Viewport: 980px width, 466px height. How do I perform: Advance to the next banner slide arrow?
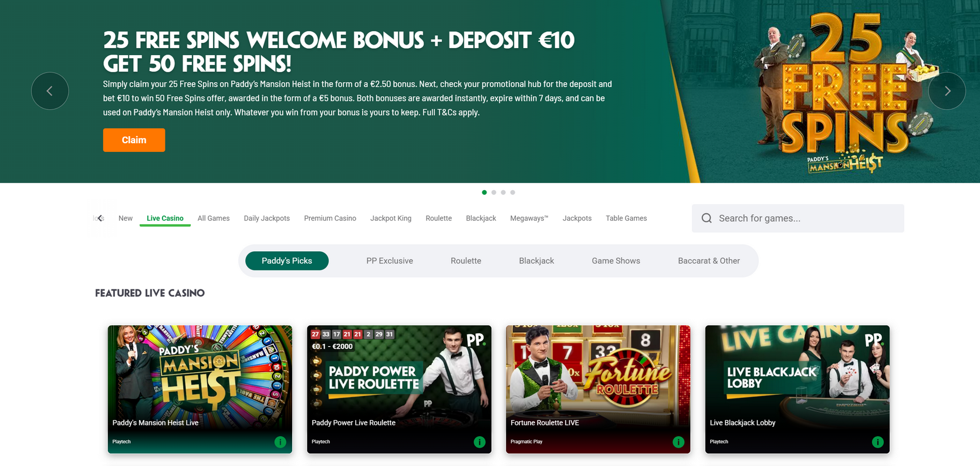[947, 91]
